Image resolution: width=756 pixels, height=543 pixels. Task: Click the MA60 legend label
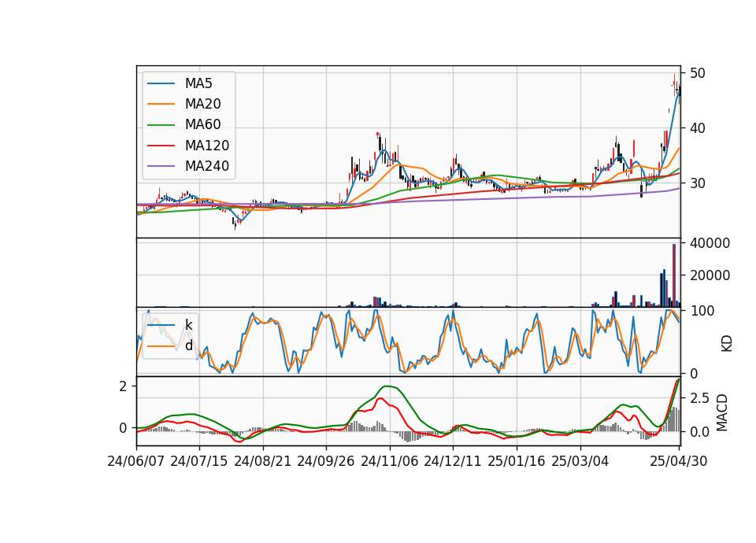coord(202,124)
